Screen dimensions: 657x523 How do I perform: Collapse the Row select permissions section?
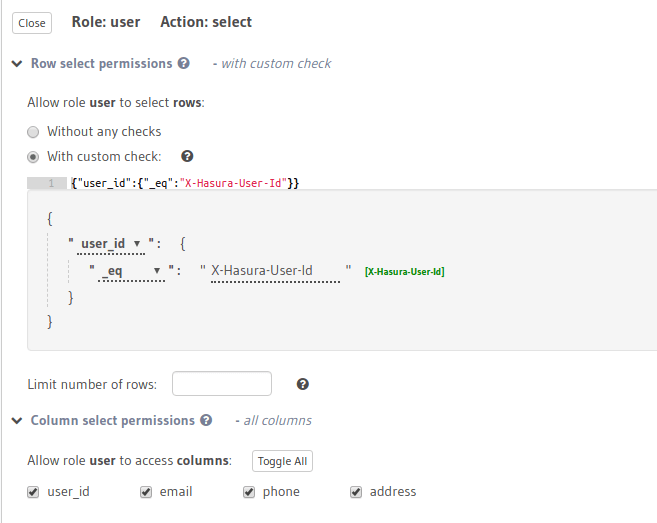click(17, 63)
